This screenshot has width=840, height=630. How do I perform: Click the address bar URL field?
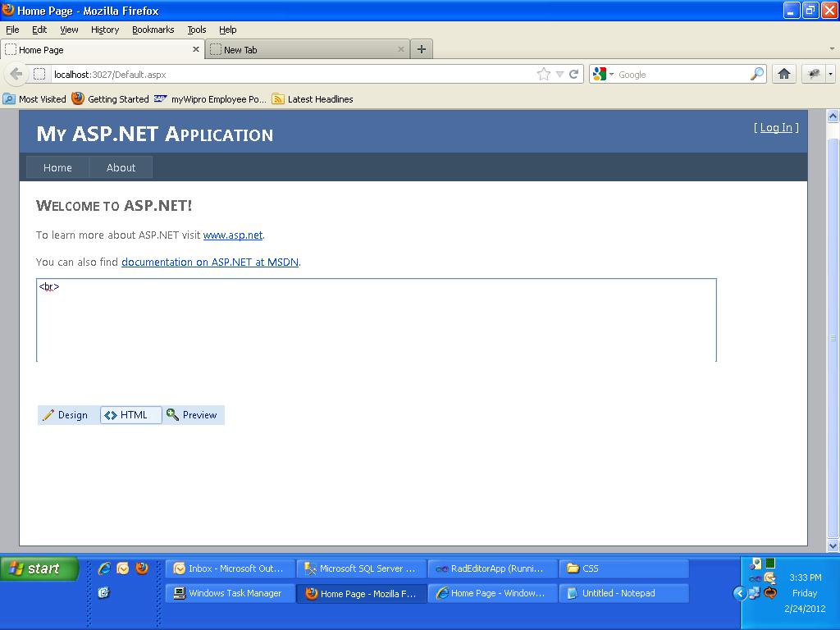pyautogui.click(x=294, y=74)
